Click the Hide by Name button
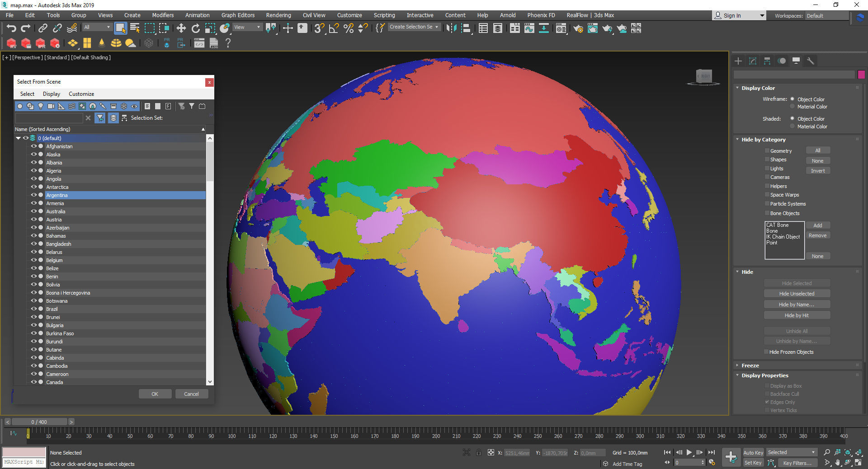This screenshot has height=469, width=868. (797, 305)
